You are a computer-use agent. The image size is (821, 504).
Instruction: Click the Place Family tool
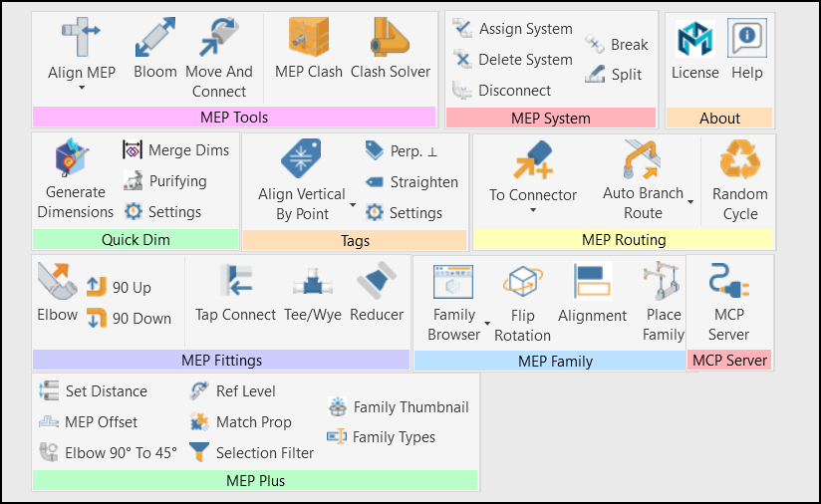[x=664, y=303]
